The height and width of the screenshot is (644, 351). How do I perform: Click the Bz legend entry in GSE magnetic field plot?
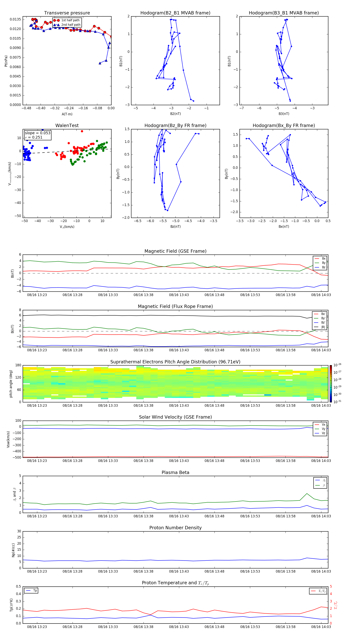(x=320, y=268)
